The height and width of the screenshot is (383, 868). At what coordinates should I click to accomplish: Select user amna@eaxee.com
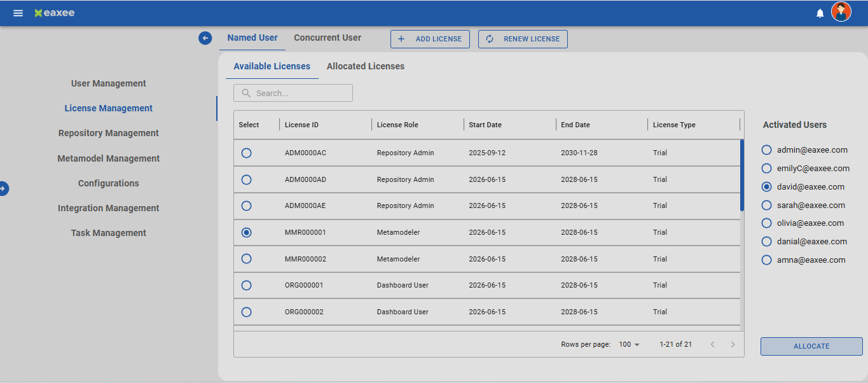pyautogui.click(x=766, y=260)
